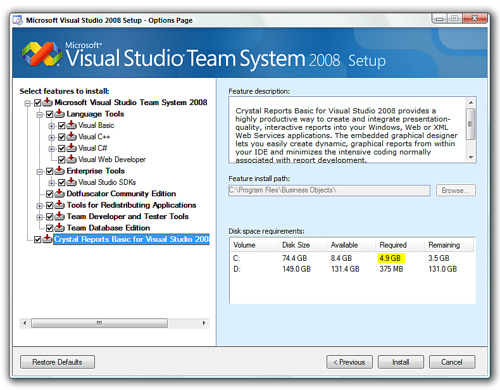Click the highlighted 4.9 GB required value
The width and height of the screenshot is (500, 390).
coord(391,258)
